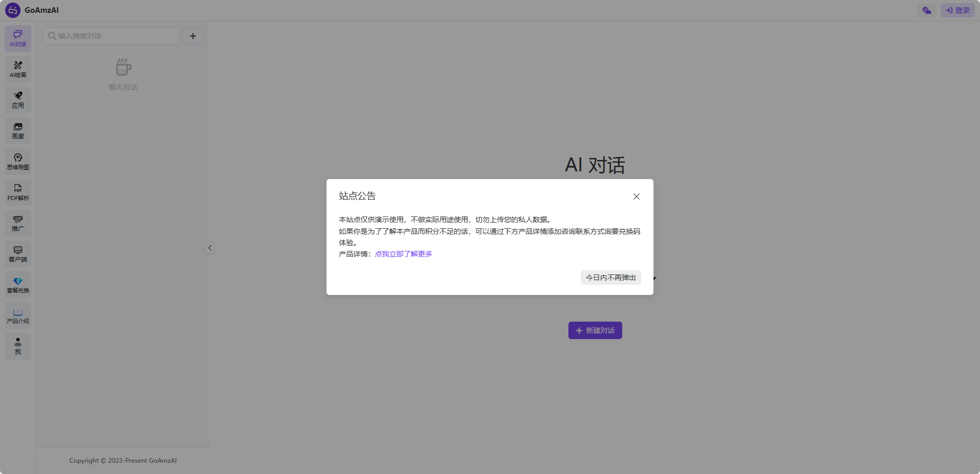The height and width of the screenshot is (474, 980).
Task: Open the 推广 promotion page
Action: tap(18, 223)
